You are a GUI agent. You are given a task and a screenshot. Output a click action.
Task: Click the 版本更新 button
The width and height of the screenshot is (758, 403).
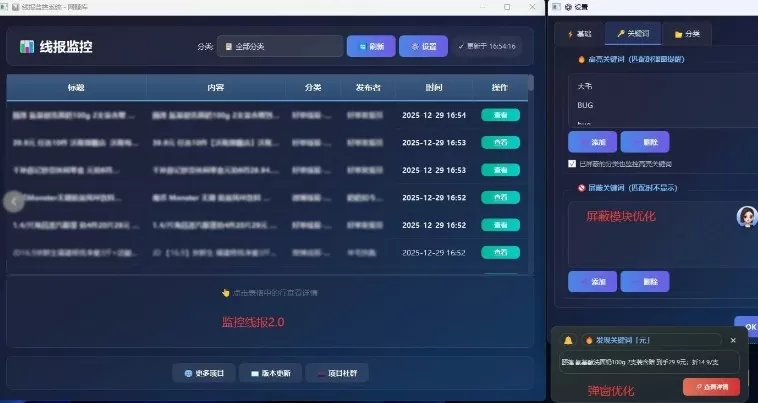pyautogui.click(x=270, y=373)
